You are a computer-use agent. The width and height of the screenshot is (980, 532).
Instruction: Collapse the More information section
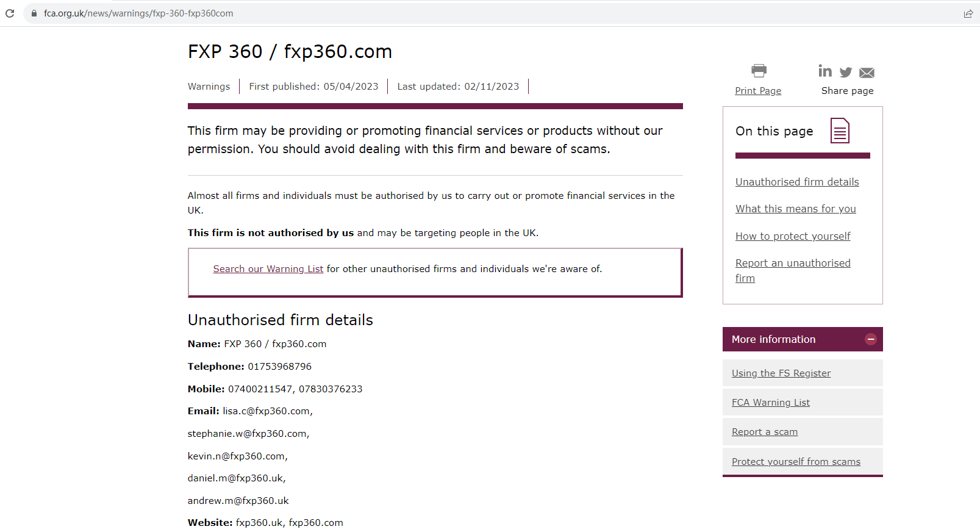(870, 340)
